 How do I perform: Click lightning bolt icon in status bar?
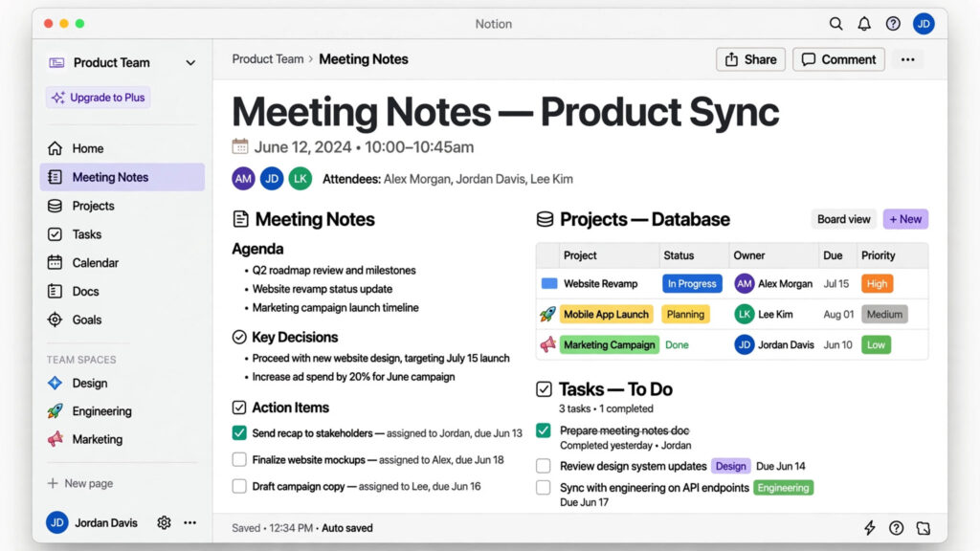click(869, 528)
